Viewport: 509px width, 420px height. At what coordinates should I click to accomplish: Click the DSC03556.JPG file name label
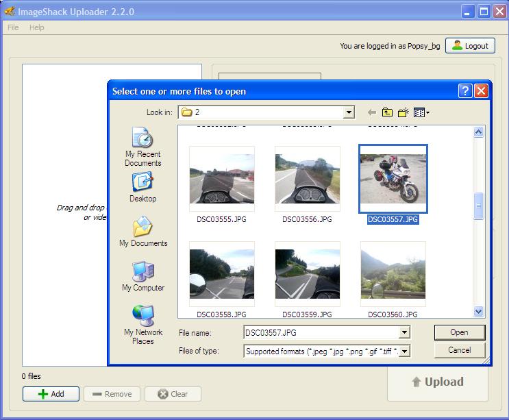(307, 219)
